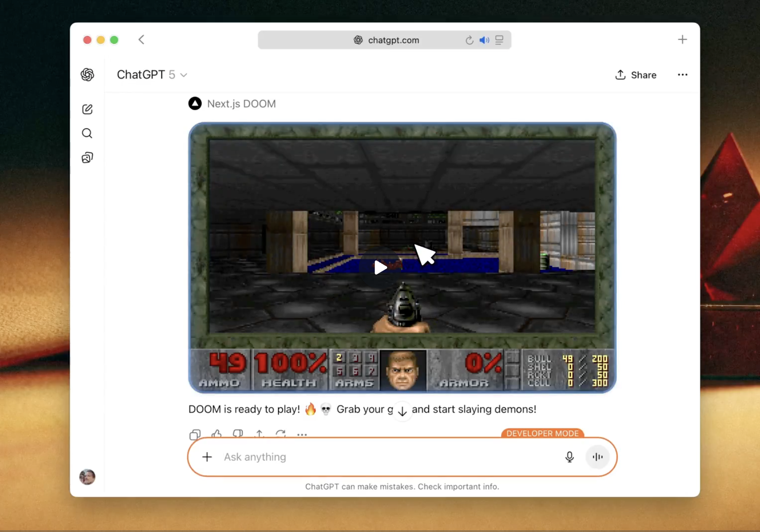Screen dimensions: 760x532
Task: Regenerate the response
Action: coord(280,434)
